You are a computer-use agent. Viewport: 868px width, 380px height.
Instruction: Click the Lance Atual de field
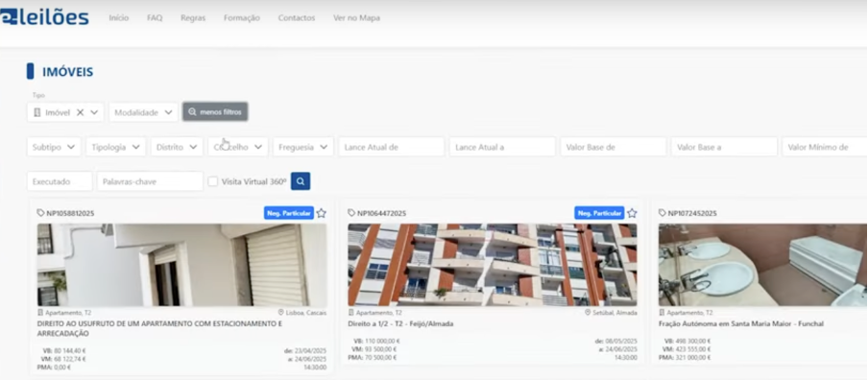tap(392, 147)
